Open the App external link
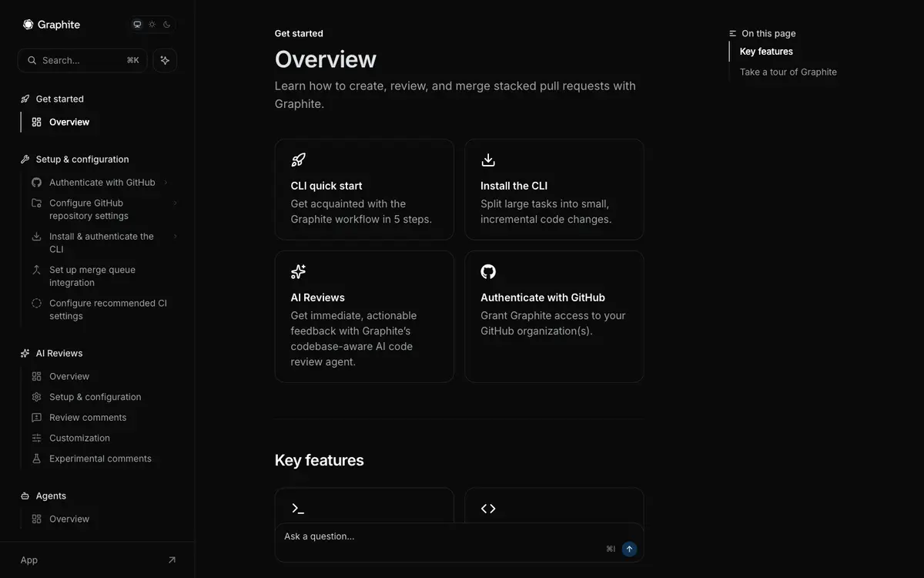Image resolution: width=924 pixels, height=578 pixels. pos(98,560)
